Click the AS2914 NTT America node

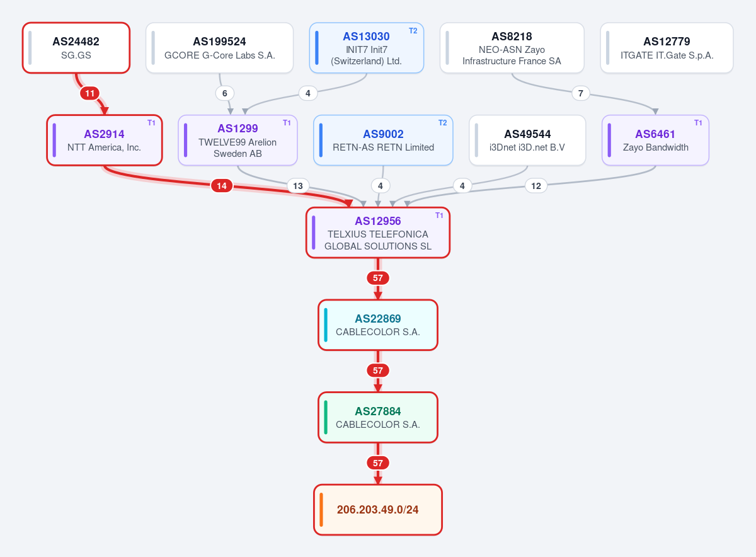(105, 141)
